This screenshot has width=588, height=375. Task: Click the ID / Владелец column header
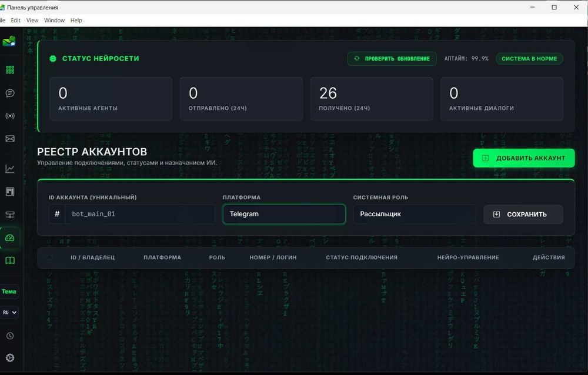click(93, 257)
